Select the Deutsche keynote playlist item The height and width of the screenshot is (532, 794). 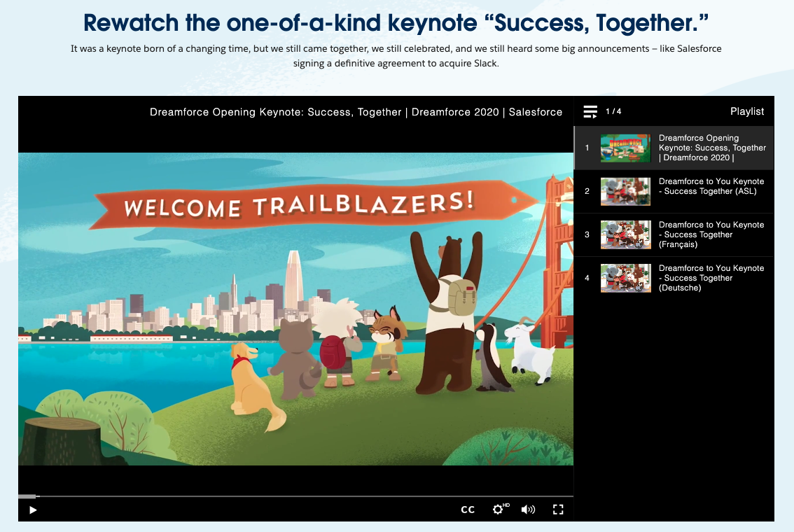pos(674,278)
